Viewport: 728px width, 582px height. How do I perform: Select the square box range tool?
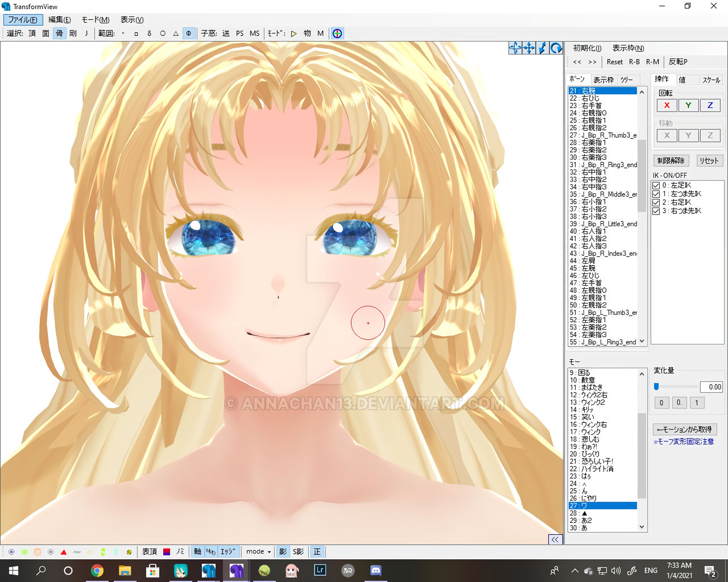coord(136,34)
